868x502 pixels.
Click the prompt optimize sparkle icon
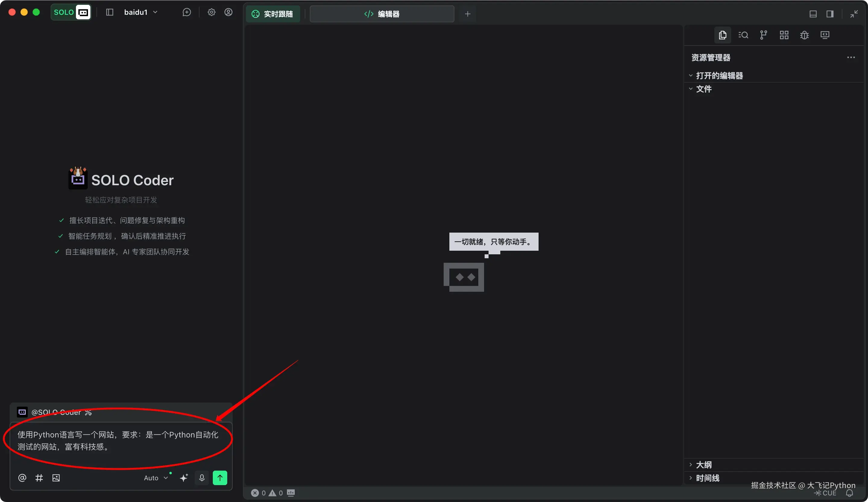point(184,478)
